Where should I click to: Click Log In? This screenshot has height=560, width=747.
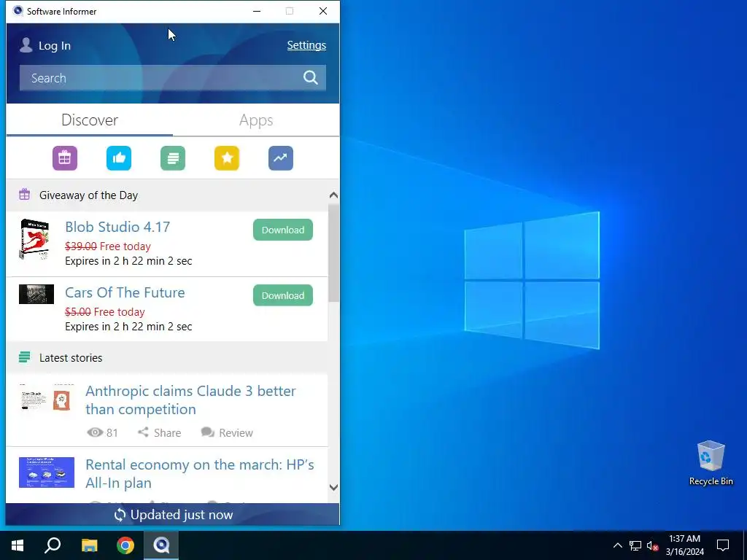(54, 46)
